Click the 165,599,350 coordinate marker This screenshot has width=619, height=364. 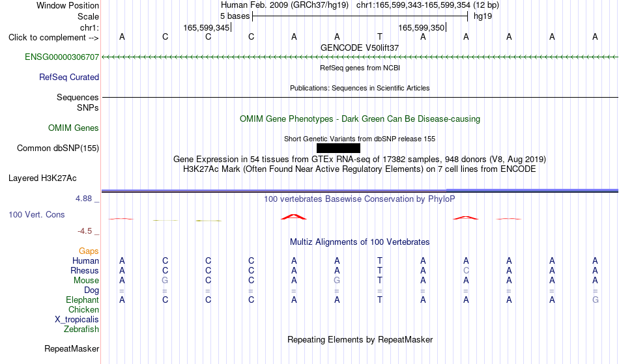coord(422,28)
